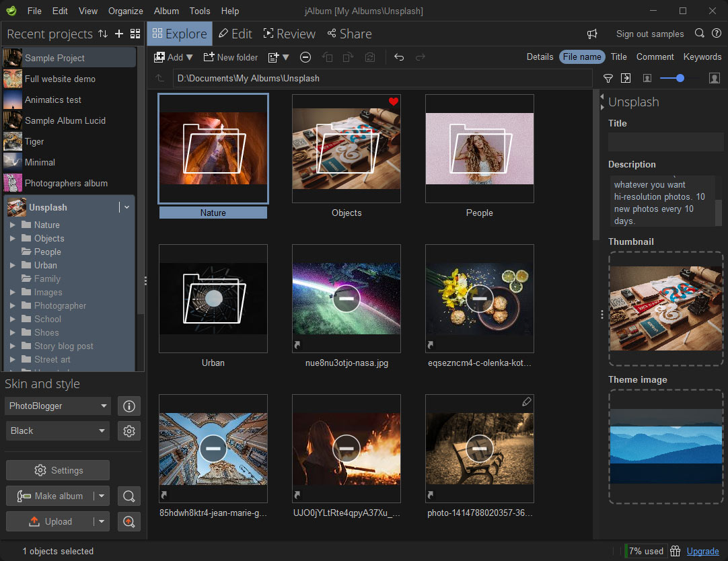The image size is (728, 561).
Task: Expand the Nature folder in tree
Action: click(x=13, y=225)
